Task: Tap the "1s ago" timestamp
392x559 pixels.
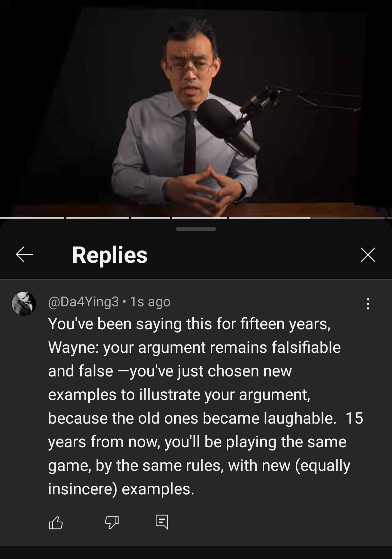Action: pos(150,302)
